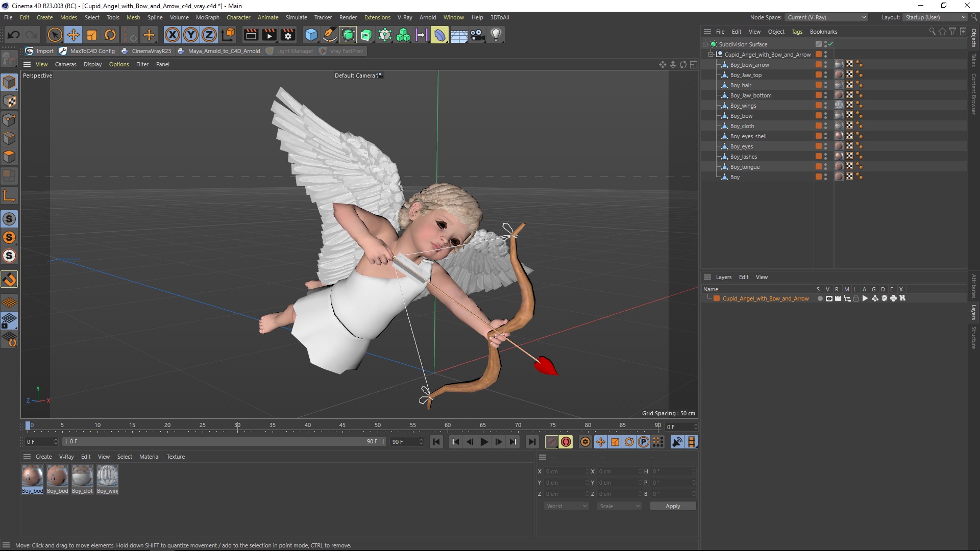
Task: Click MaxToC4D Config button
Action: [87, 51]
